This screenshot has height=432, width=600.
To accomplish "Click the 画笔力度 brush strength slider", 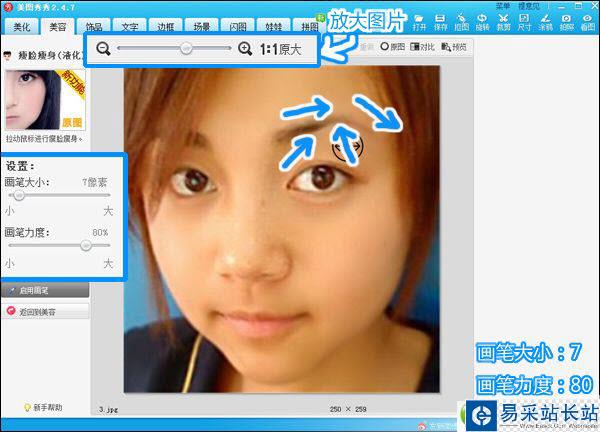I will coord(59,245).
